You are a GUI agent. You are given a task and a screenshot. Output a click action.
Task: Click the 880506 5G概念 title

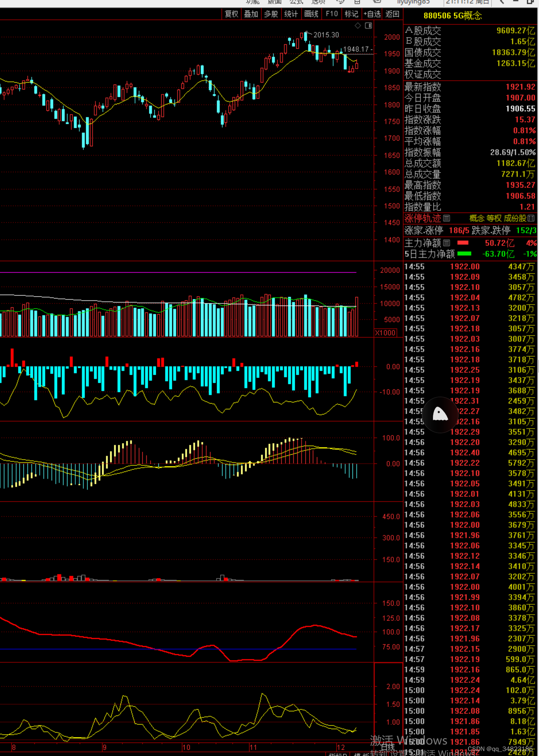coord(452,16)
